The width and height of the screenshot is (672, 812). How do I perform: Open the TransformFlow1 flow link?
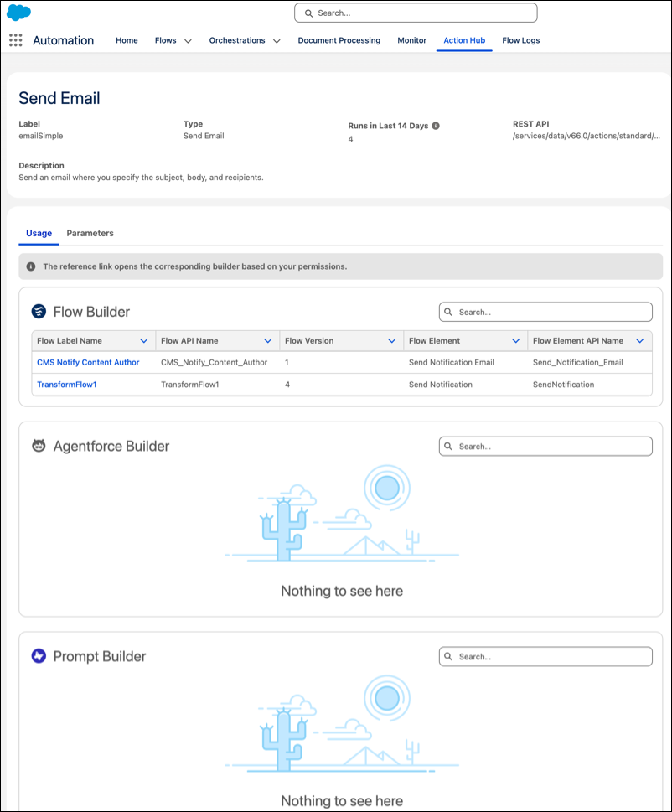tap(67, 385)
